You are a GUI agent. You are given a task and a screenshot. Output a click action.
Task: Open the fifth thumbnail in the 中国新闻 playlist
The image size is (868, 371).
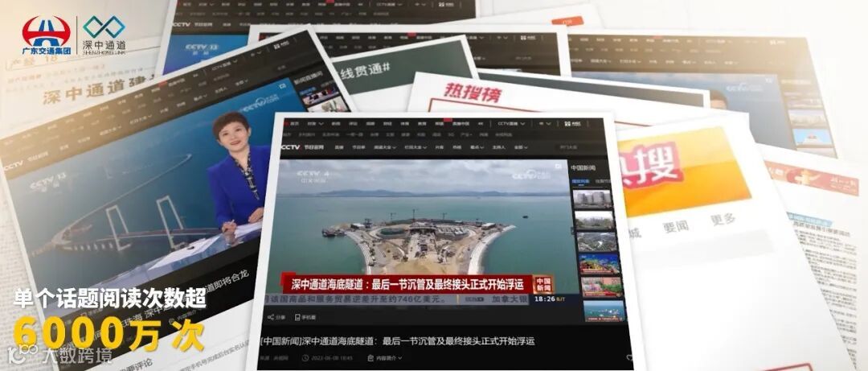tap(602, 286)
